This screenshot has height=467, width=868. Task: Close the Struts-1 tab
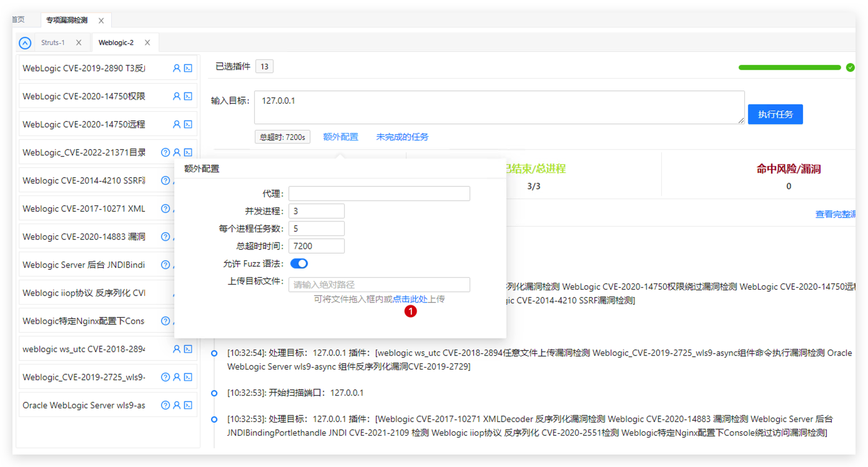point(79,43)
